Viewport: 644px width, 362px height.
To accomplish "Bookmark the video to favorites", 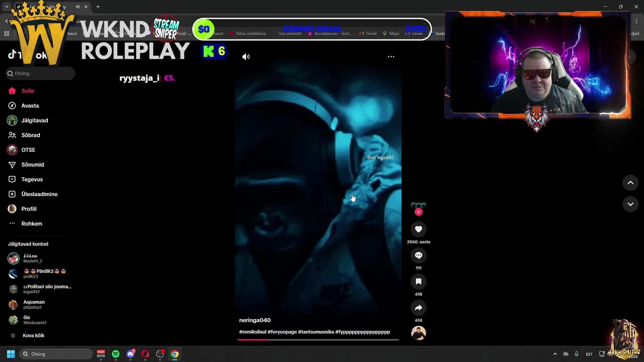I will 418,282.
